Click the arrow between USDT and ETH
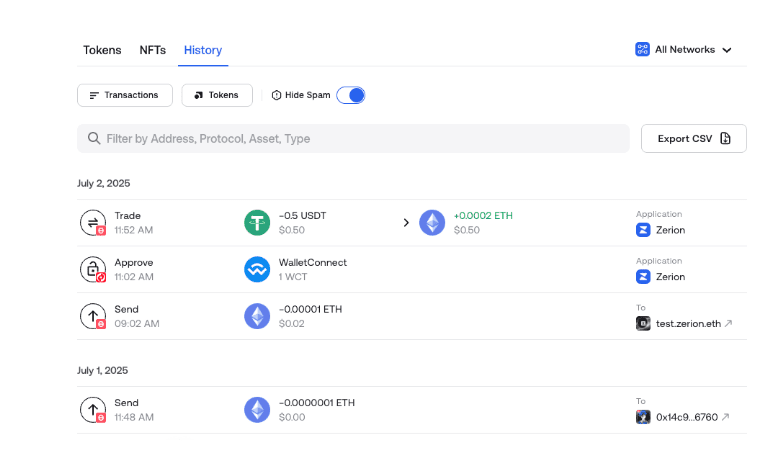777x449 pixels. 406,223
